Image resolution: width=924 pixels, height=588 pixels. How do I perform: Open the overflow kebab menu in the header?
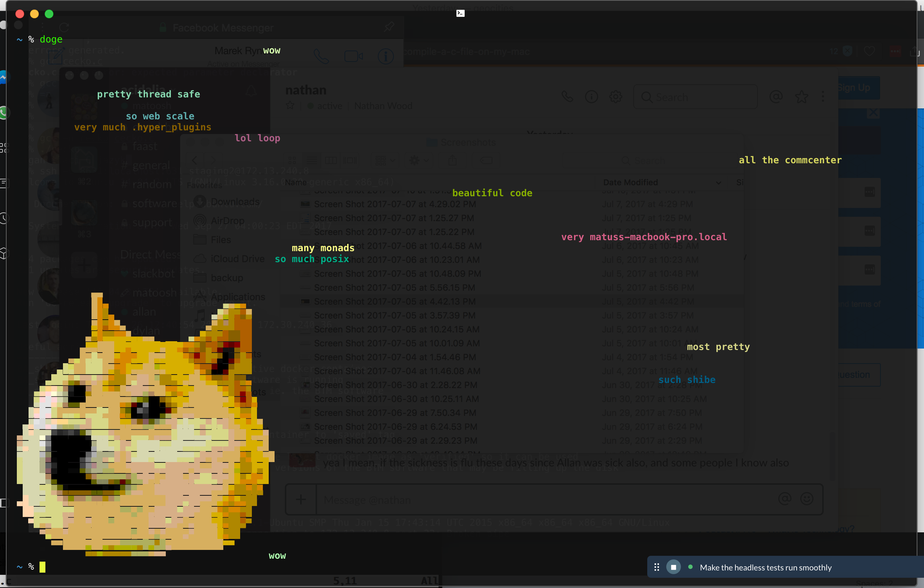pyautogui.click(x=823, y=97)
